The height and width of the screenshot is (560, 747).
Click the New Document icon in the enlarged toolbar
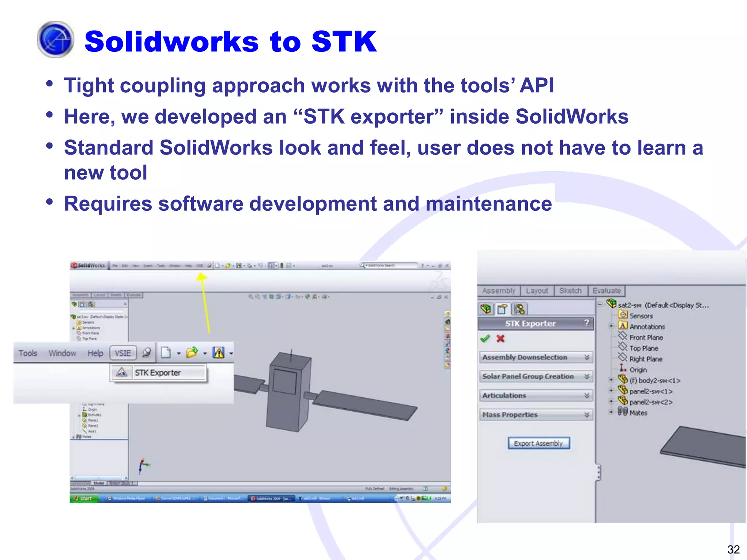coord(166,353)
